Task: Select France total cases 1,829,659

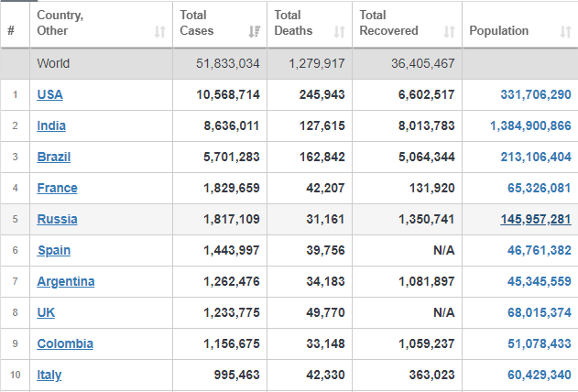Action: click(232, 189)
